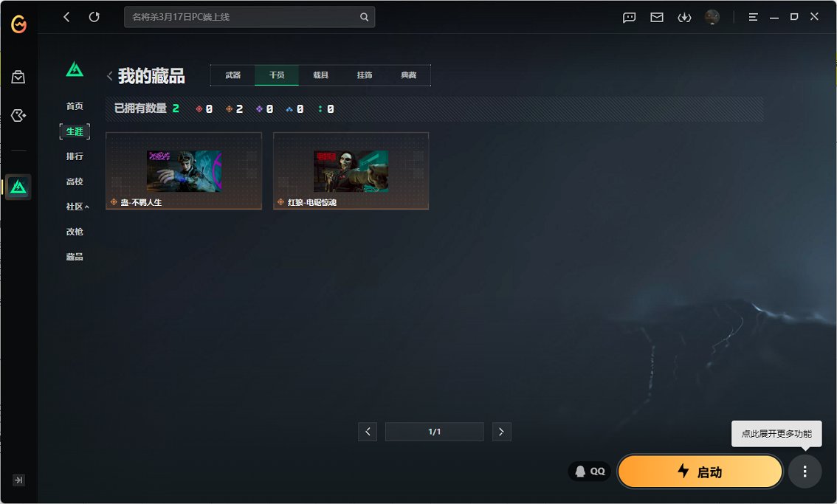Image resolution: width=837 pixels, height=504 pixels.
Task: Click the back chevron beside 我的藏品
Action: click(109, 75)
